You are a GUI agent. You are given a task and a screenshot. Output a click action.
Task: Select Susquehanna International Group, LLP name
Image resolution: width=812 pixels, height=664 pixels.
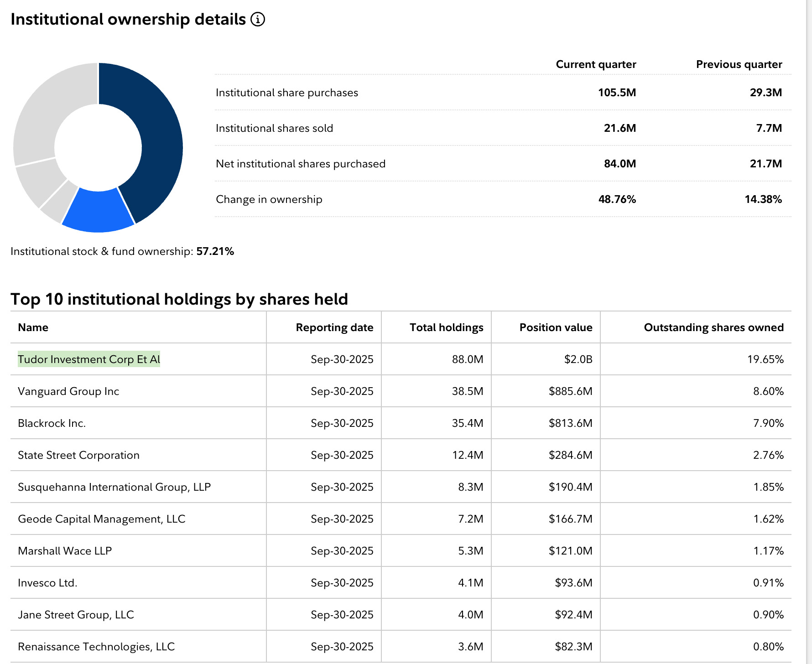114,487
